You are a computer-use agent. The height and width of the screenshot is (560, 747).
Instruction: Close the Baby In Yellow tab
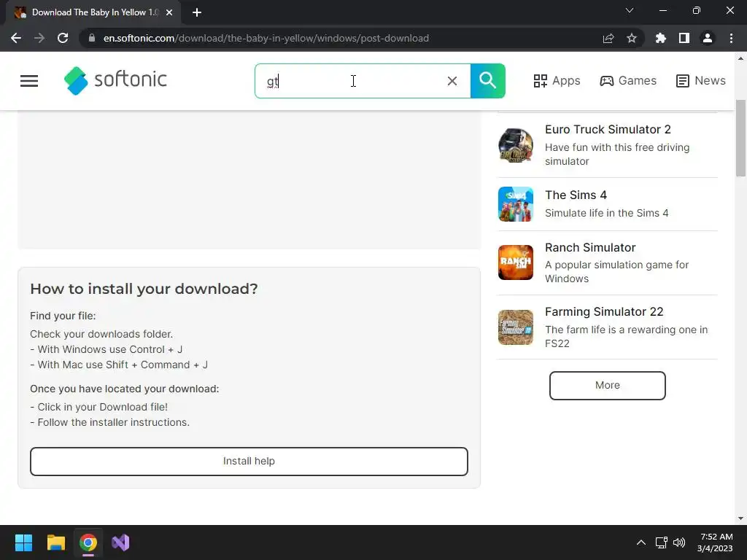[169, 12]
